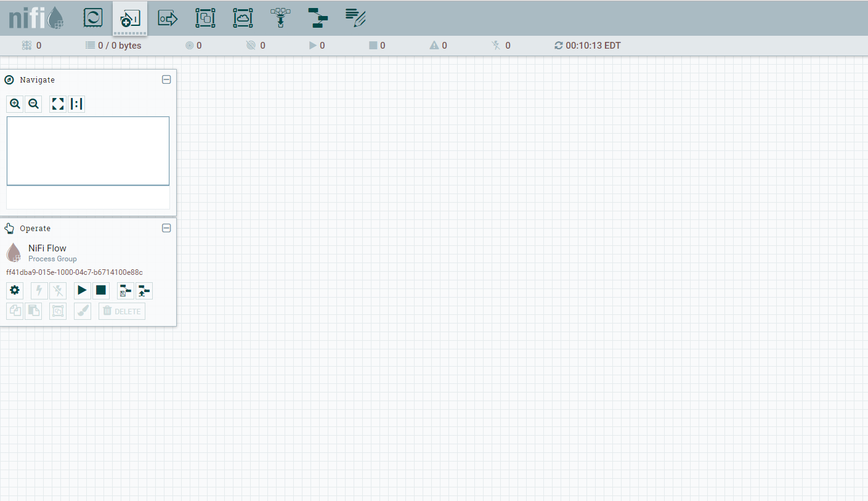
Task: Click the 'Navigate' panel title
Action: [37, 80]
